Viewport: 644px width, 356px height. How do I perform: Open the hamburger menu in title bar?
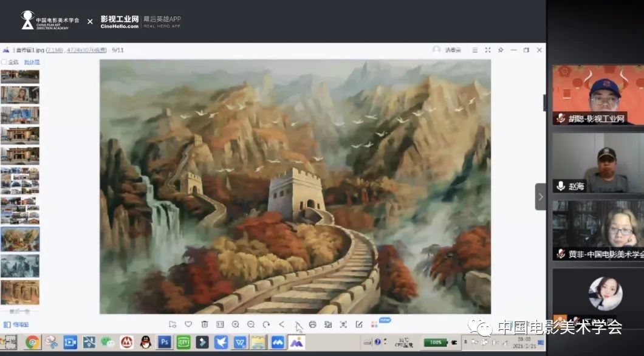[474, 50]
